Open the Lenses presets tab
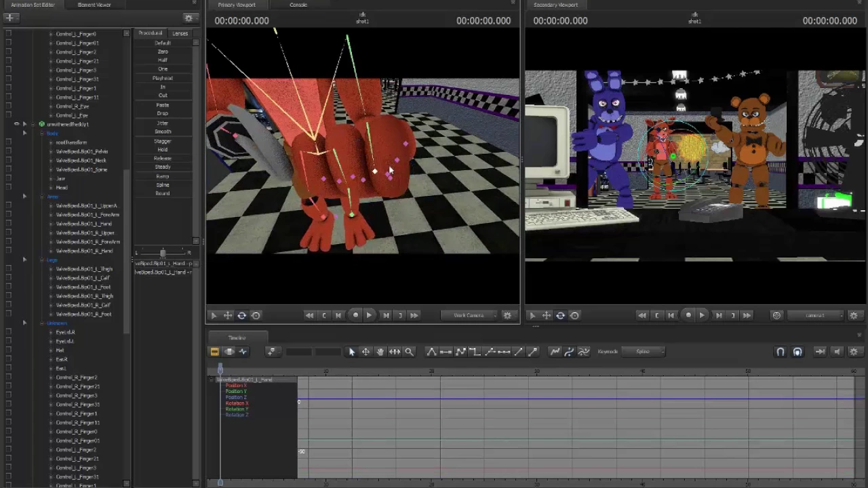Viewport: 868px width, 488px height. pyautogui.click(x=180, y=33)
